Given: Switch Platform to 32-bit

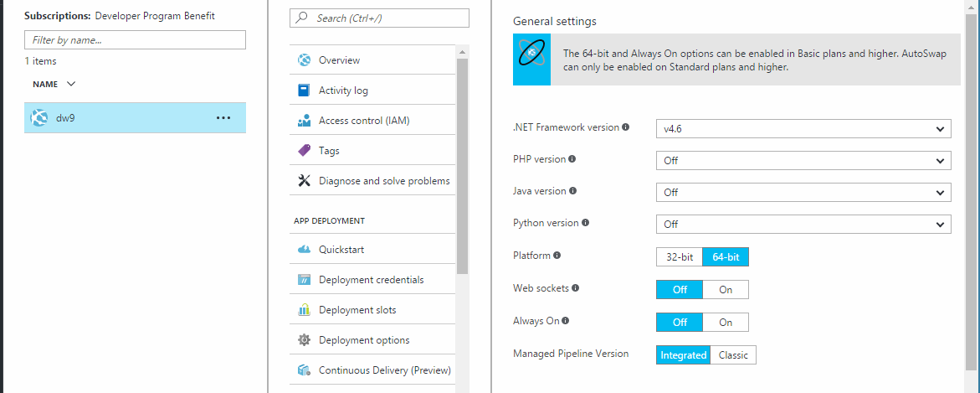Looking at the screenshot, I should pos(679,257).
